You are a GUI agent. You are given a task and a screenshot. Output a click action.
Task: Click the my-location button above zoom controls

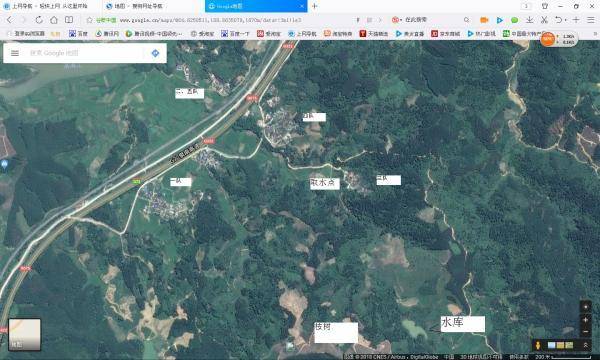pyautogui.click(x=585, y=307)
